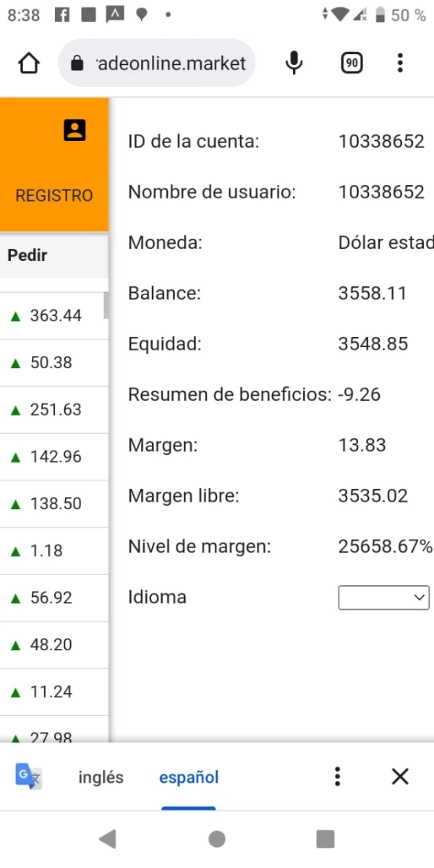Open the tab switcher showing 90
This screenshot has width=434, height=868.
352,64
